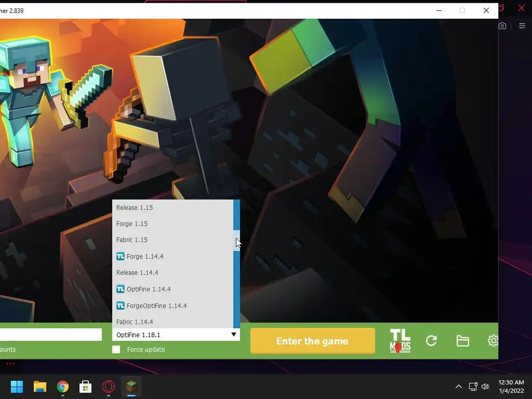Open Microsoft Store from taskbar

coord(86,387)
